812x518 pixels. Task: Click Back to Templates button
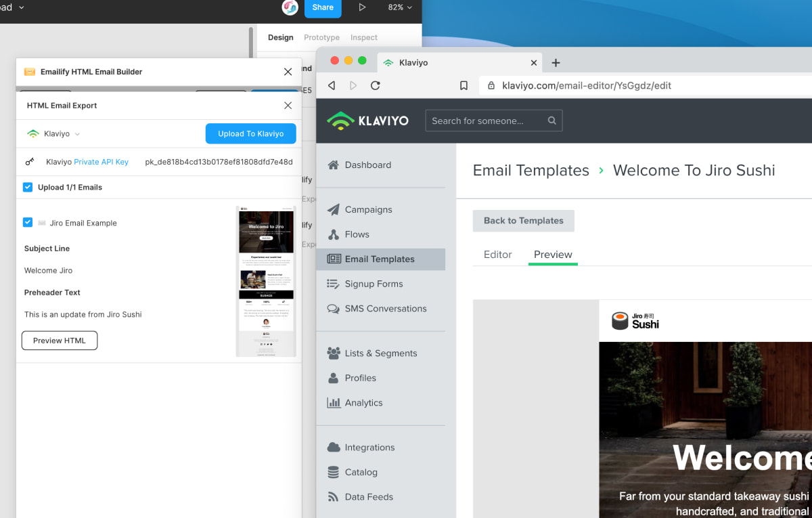tap(523, 221)
